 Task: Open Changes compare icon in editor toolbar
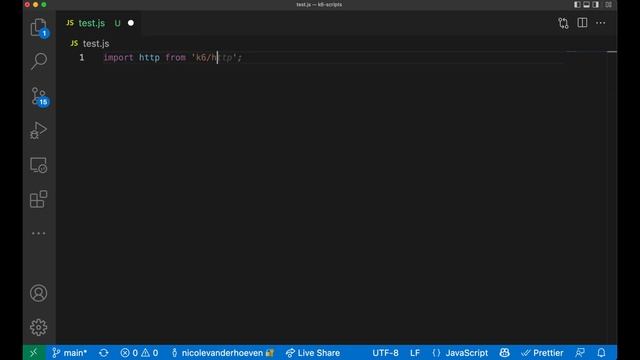point(563,23)
